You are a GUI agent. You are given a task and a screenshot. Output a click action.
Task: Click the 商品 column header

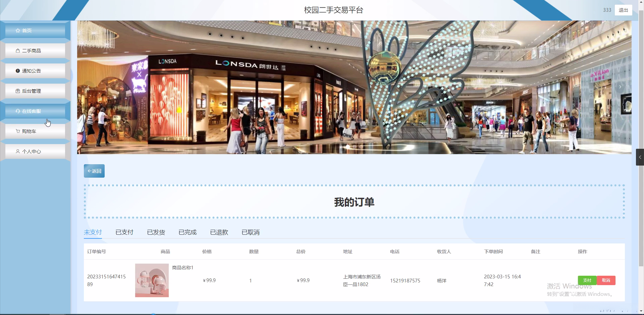click(x=165, y=252)
